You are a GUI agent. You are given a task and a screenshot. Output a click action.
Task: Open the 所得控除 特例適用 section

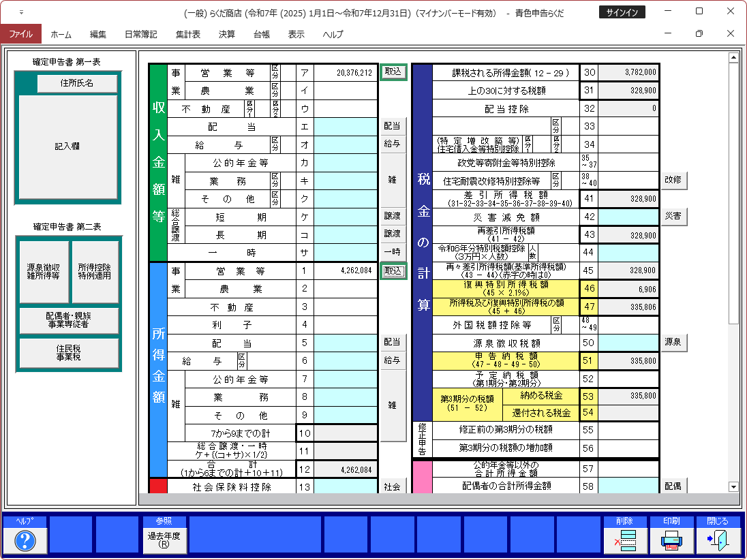pos(95,271)
